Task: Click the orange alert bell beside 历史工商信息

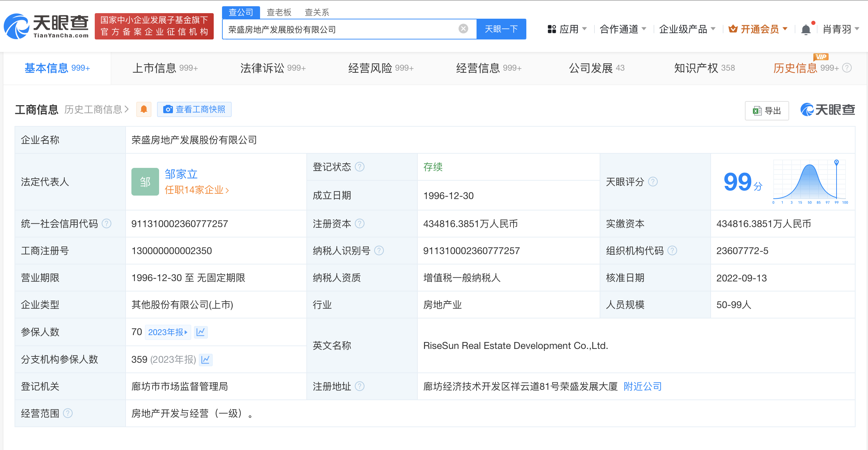Action: 144,109
